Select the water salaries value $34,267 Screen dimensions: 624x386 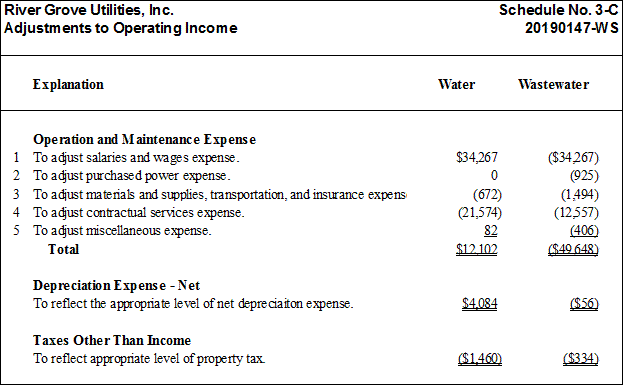(x=477, y=158)
